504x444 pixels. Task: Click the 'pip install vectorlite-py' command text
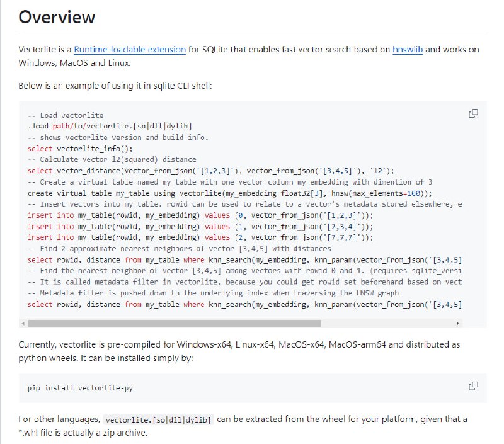(x=80, y=388)
